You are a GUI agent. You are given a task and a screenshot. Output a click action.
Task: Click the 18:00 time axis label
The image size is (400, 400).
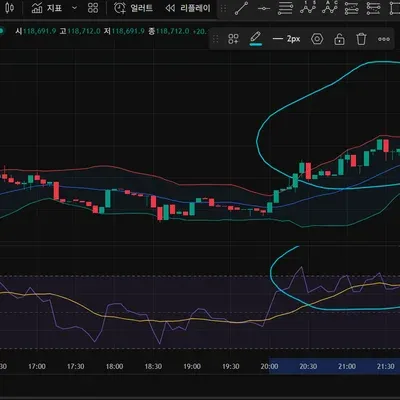(x=114, y=367)
